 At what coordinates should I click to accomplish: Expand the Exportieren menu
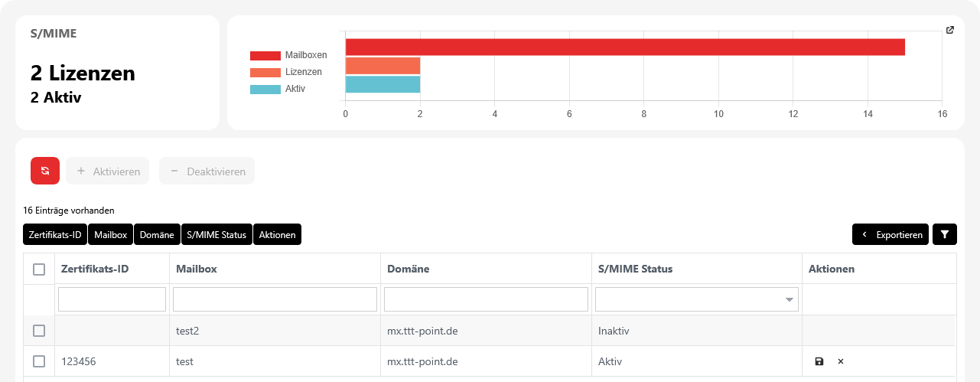[x=890, y=234]
